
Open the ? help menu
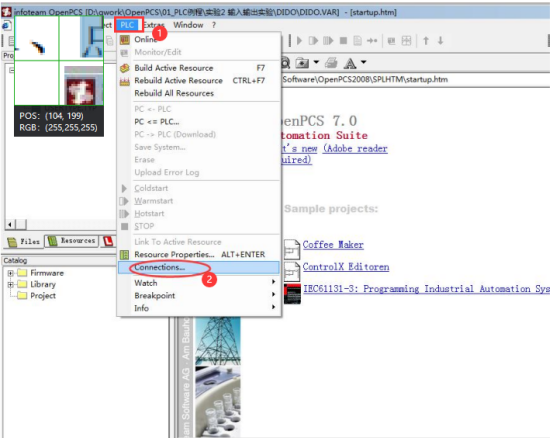click(x=214, y=25)
